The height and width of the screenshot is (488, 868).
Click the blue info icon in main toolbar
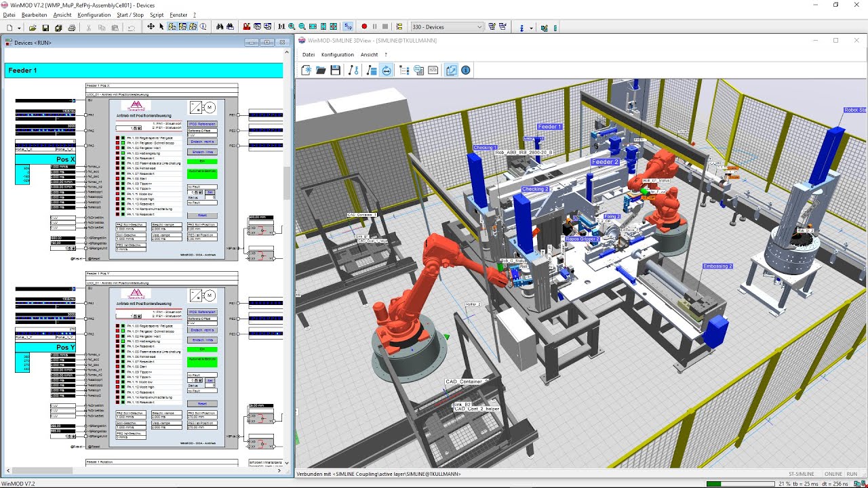(521, 28)
